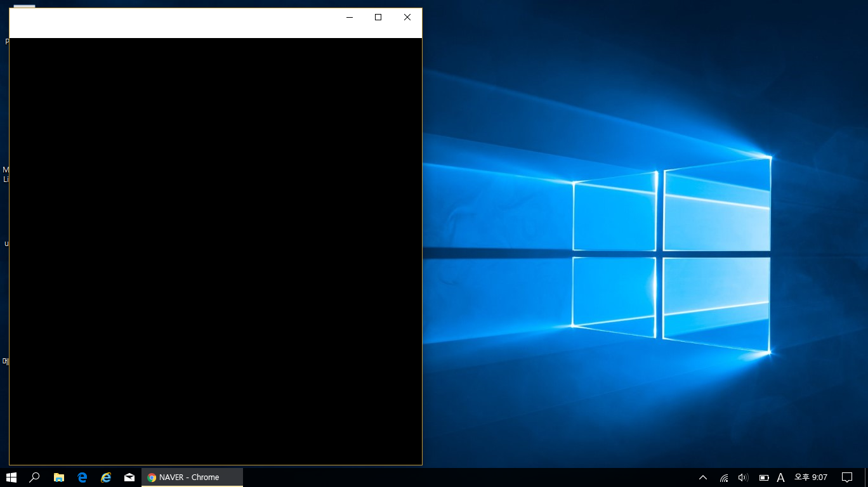Maximize the blank black window

[378, 18]
